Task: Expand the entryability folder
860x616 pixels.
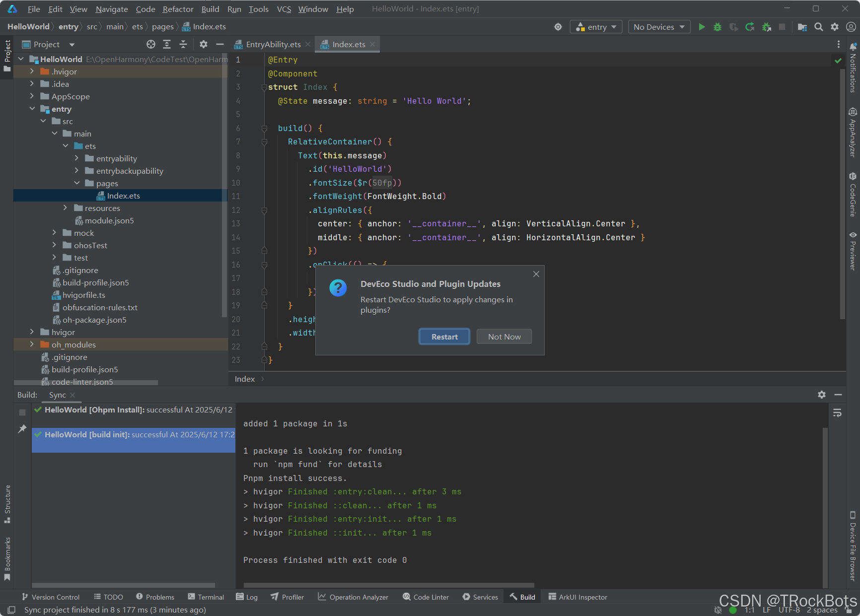Action: 76,158
